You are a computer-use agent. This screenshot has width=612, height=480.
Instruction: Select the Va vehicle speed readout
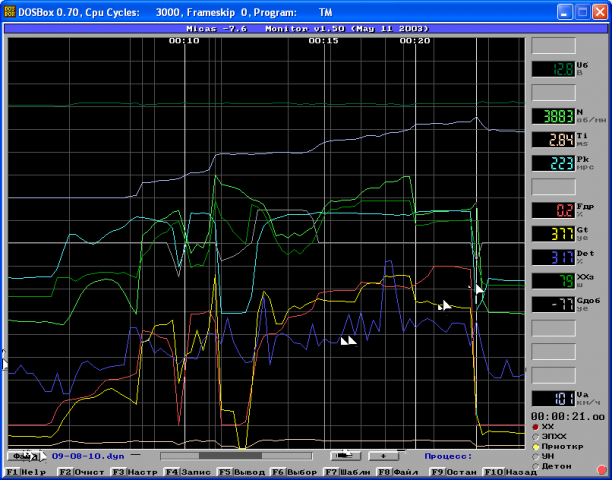[x=551, y=397]
